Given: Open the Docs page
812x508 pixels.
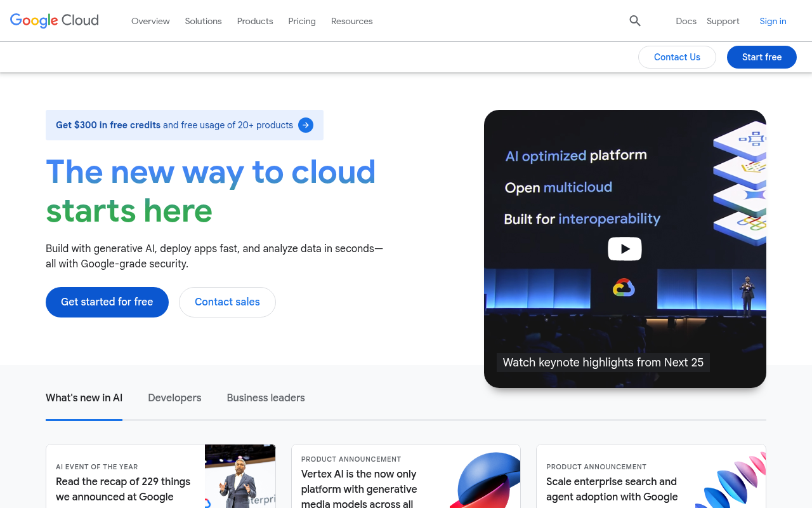Looking at the screenshot, I should coord(686,20).
